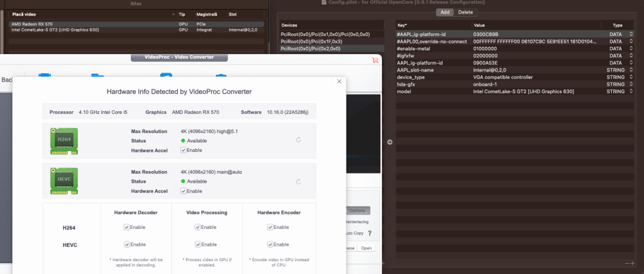Open type dropdown for #igfxfw row

(x=631, y=55)
